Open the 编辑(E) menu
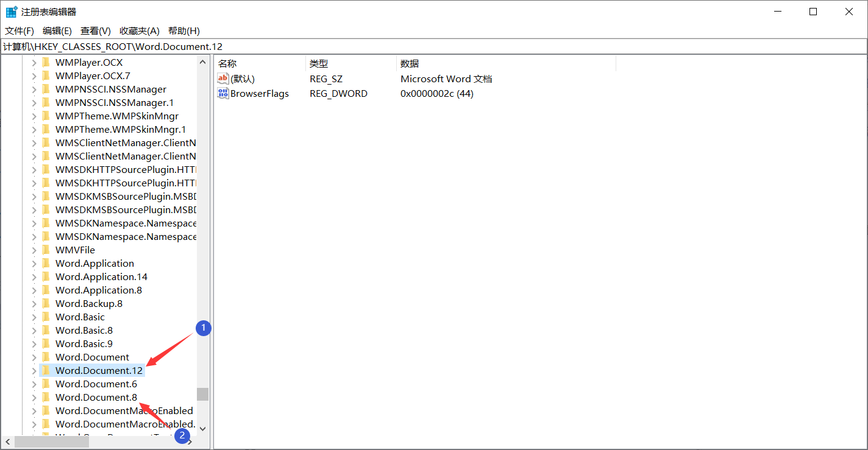868x450 pixels. click(x=57, y=31)
